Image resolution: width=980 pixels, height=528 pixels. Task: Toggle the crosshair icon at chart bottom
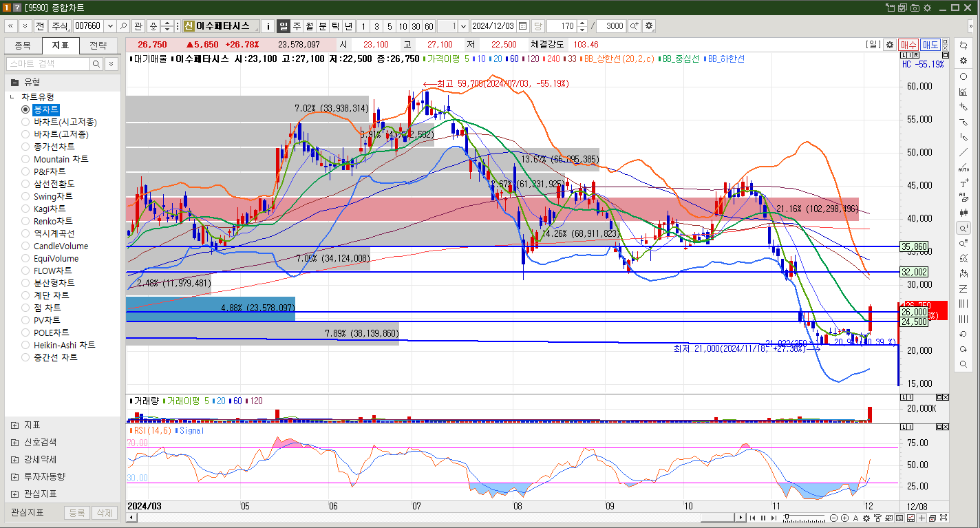pos(922,518)
